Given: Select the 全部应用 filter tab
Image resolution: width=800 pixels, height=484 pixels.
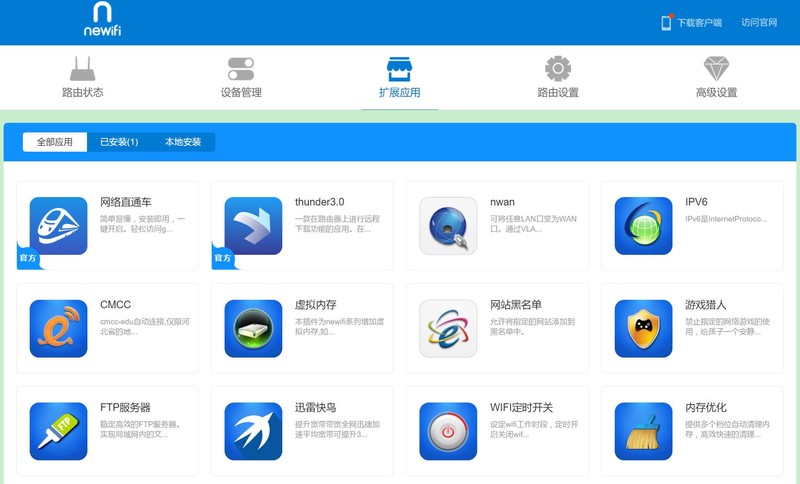Looking at the screenshot, I should point(55,142).
